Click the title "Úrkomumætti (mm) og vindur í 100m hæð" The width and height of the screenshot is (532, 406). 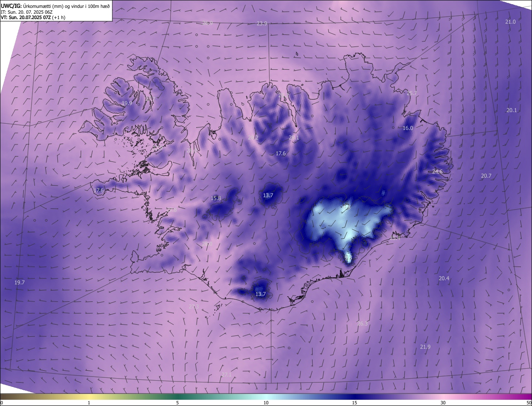click(67, 6)
